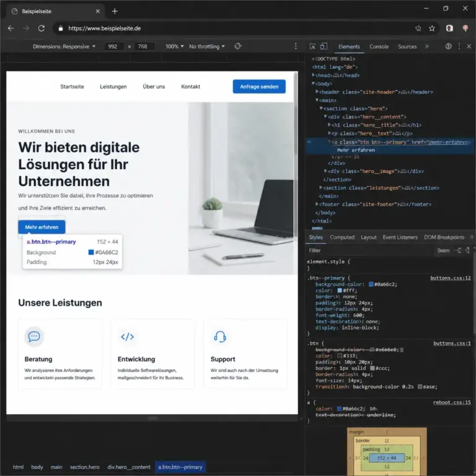Click the viewport width field showing 992
The height and width of the screenshot is (476, 476).
point(113,46)
